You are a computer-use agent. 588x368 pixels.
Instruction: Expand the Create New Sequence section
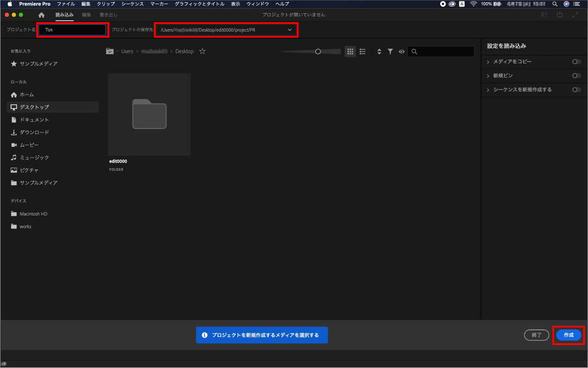point(488,90)
